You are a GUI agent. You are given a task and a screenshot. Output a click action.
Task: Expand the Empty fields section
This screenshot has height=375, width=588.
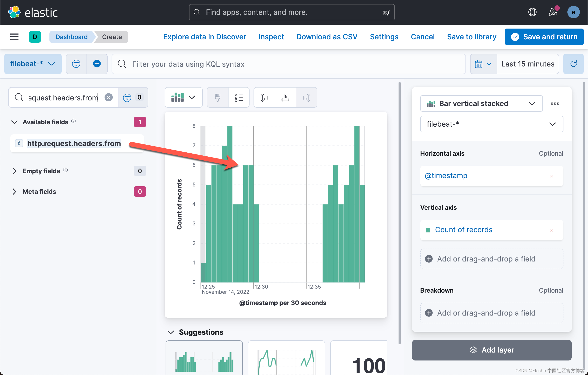(x=14, y=171)
